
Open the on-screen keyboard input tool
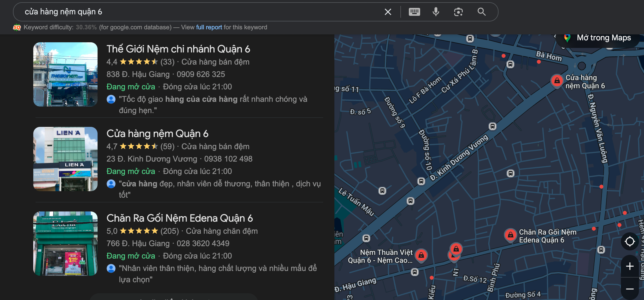(414, 12)
